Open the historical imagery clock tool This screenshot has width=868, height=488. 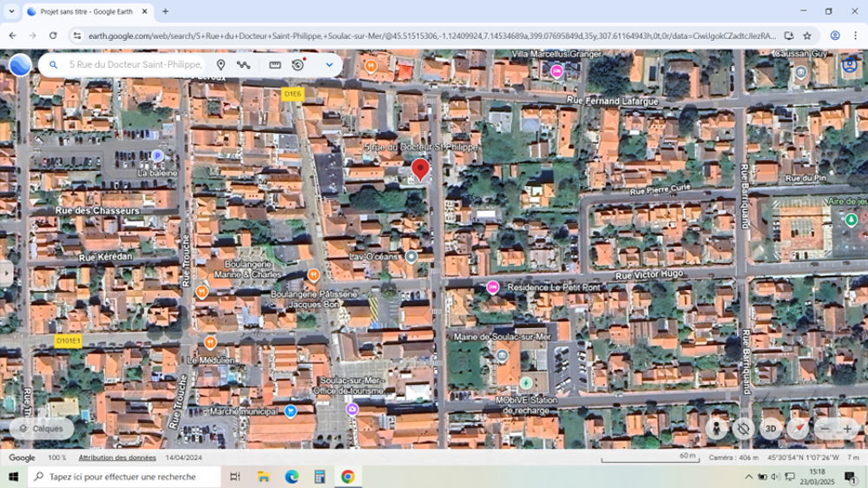pos(299,64)
